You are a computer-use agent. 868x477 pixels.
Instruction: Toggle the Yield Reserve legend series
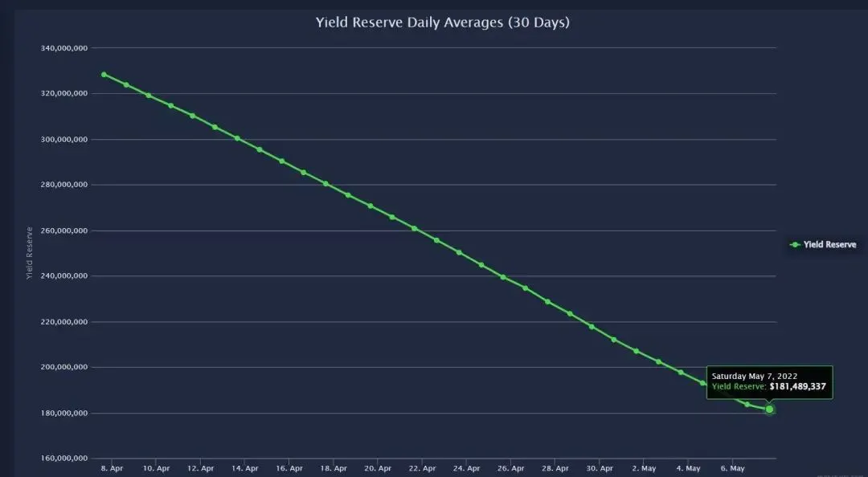(x=823, y=245)
